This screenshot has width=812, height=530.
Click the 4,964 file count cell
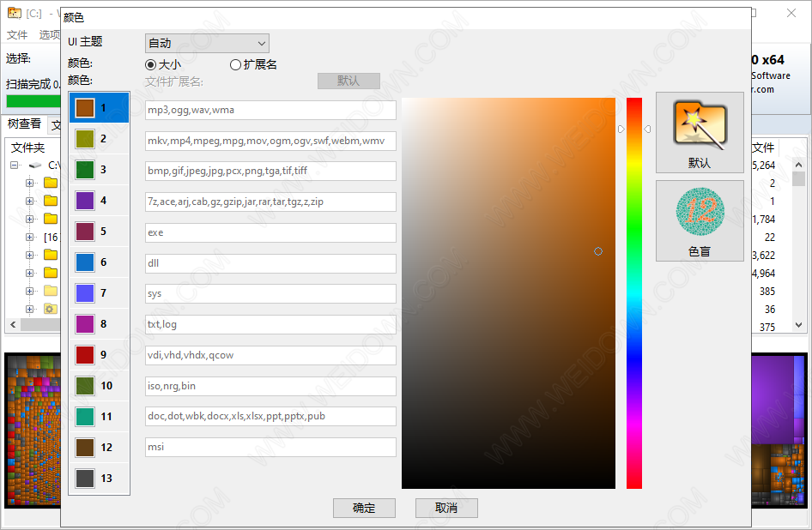point(764,274)
